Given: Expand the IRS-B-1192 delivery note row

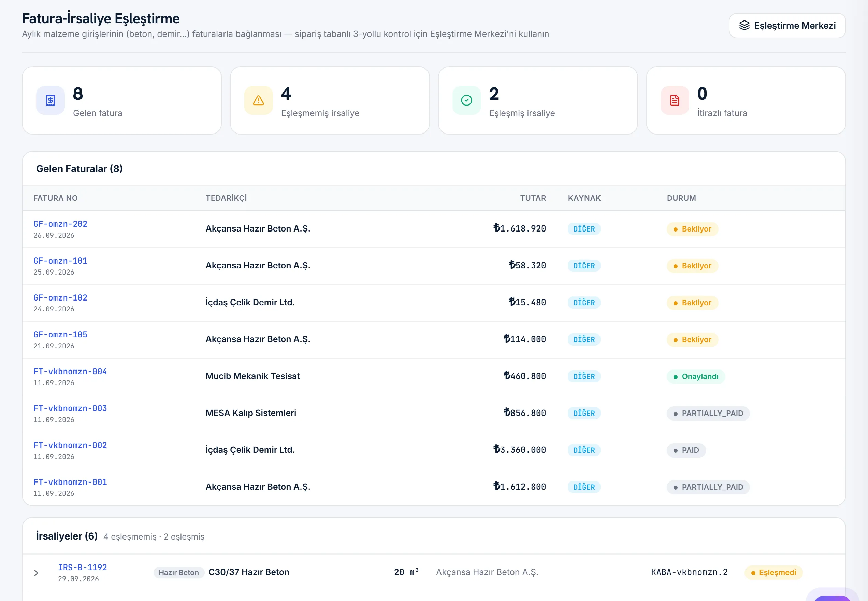Looking at the screenshot, I should click(x=36, y=573).
